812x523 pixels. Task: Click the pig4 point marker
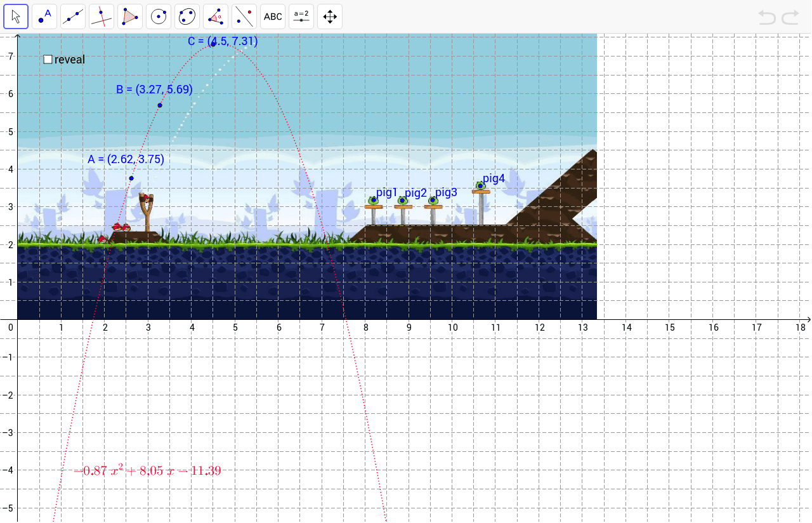[480, 186]
